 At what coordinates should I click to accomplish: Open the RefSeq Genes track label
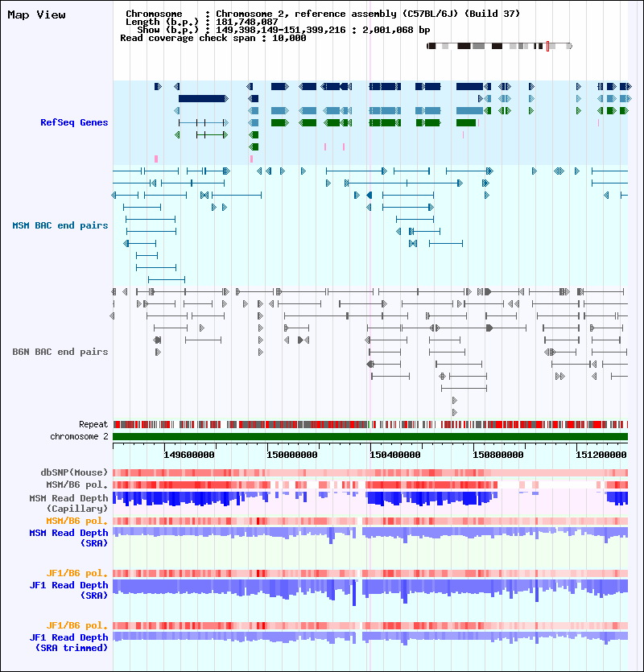74,122
